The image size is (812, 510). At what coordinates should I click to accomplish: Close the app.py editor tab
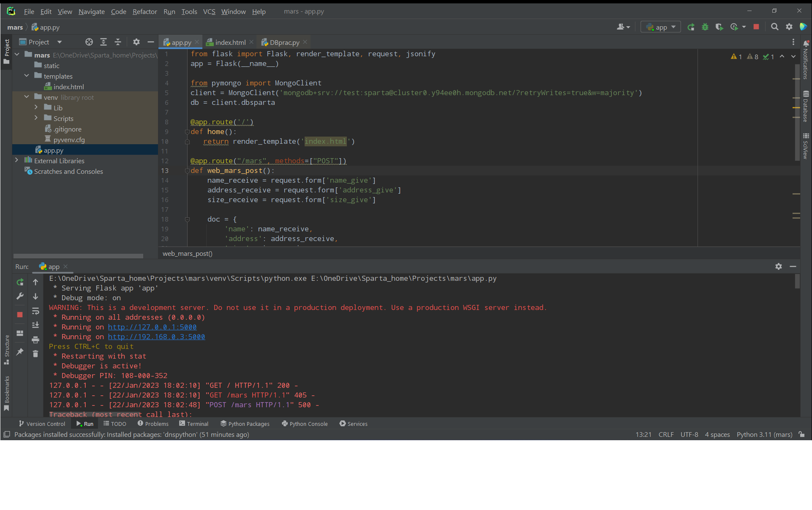click(197, 42)
